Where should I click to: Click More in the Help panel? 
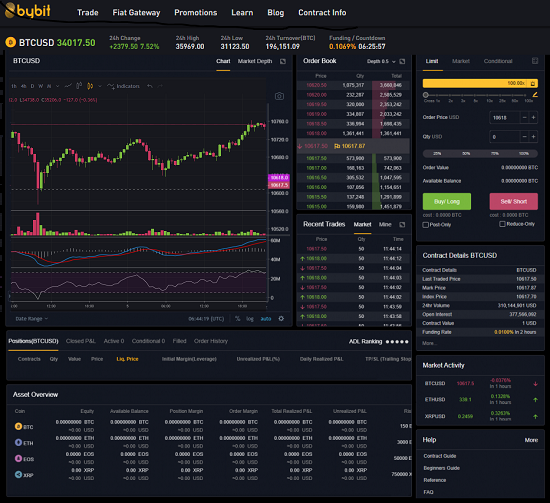(x=531, y=440)
